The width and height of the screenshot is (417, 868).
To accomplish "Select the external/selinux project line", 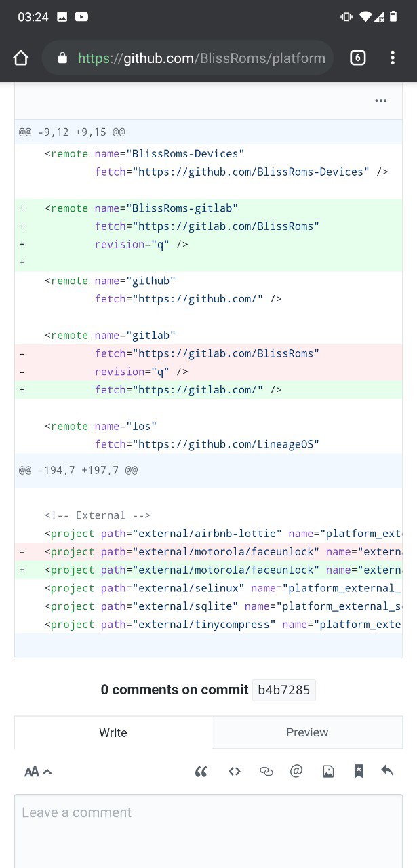I will 209,588.
